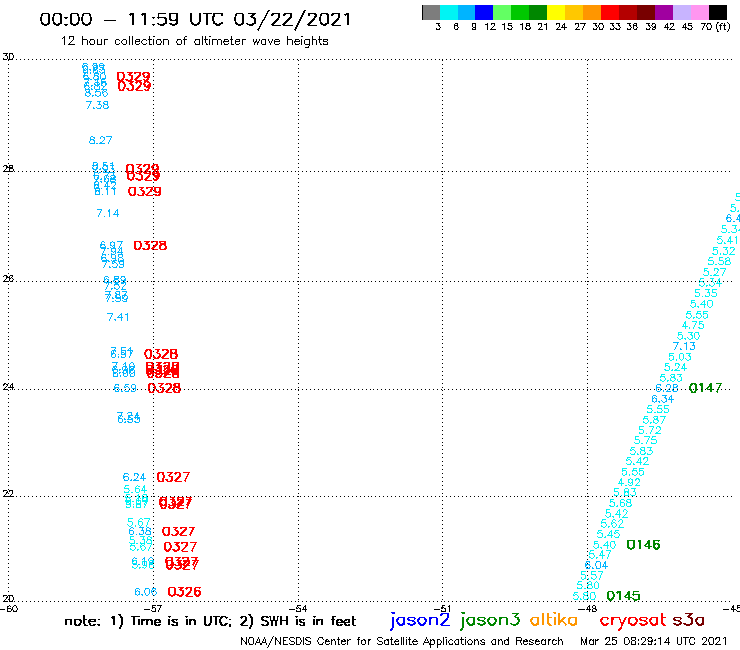The width and height of the screenshot is (740, 650).
Task: Click the wave height value 5.30
Action: [689, 336]
